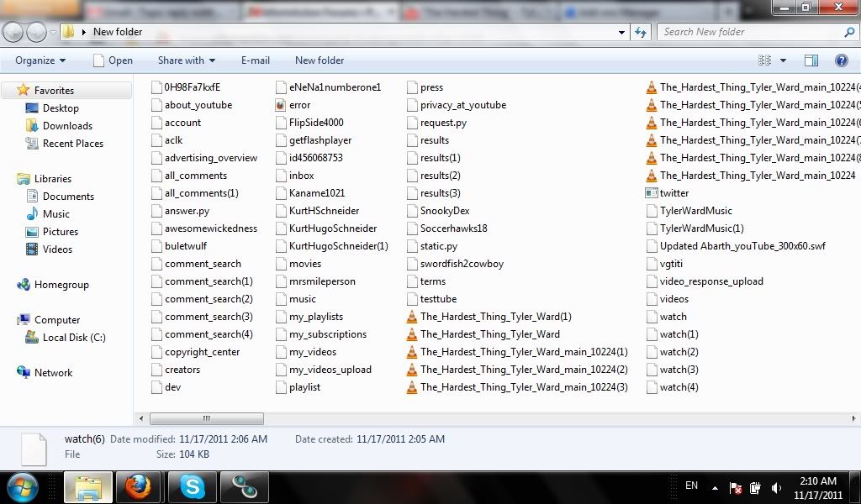Select the file copyright_center
Viewport: 861px width, 504px height.
click(195, 351)
